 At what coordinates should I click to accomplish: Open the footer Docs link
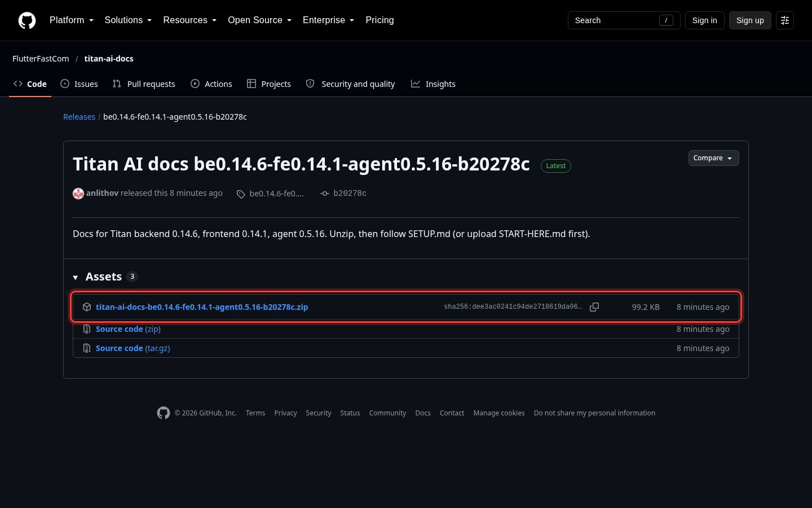click(423, 413)
